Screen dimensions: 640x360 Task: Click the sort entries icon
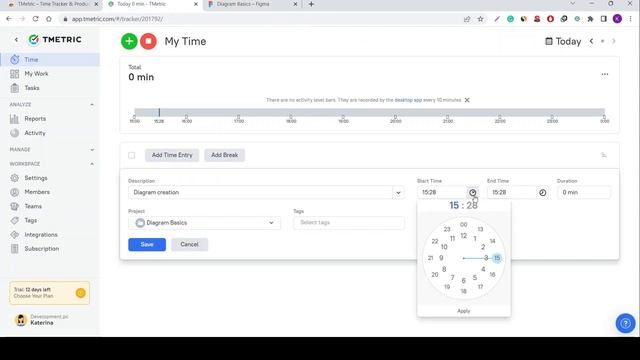(x=604, y=155)
